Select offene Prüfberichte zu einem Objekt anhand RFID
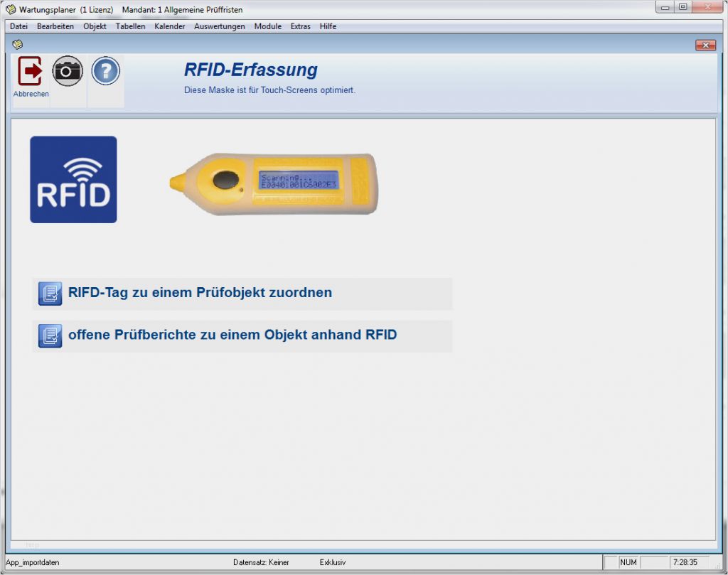 (x=232, y=335)
